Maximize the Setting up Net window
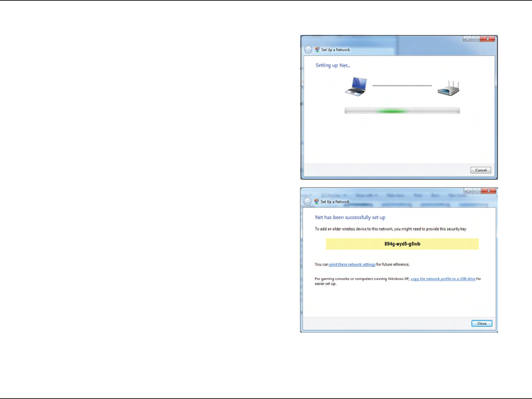The height and width of the screenshot is (399, 532). [x=476, y=39]
